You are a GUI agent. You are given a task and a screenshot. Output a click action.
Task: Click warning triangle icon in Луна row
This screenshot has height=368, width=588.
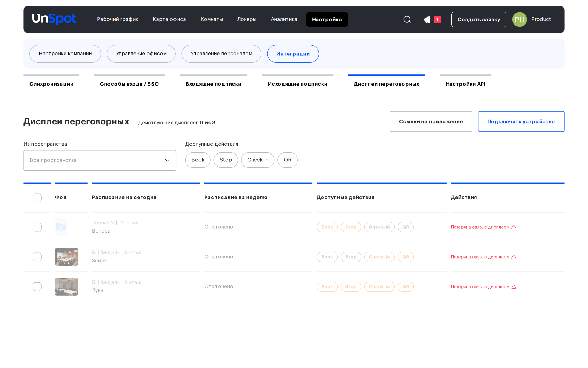pyautogui.click(x=514, y=287)
